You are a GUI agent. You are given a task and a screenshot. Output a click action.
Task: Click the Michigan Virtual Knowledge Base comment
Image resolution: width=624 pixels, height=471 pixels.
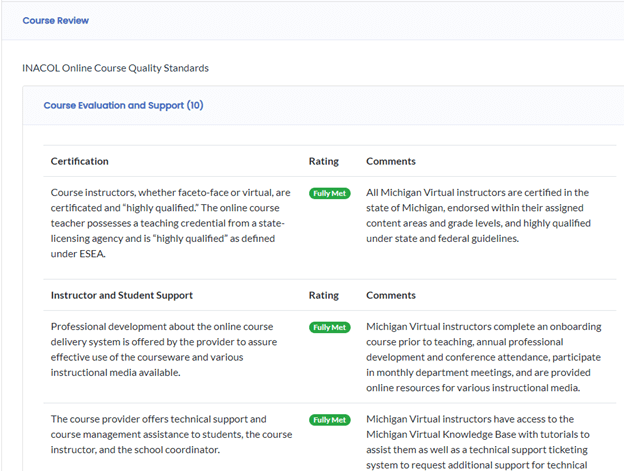[x=477, y=441]
